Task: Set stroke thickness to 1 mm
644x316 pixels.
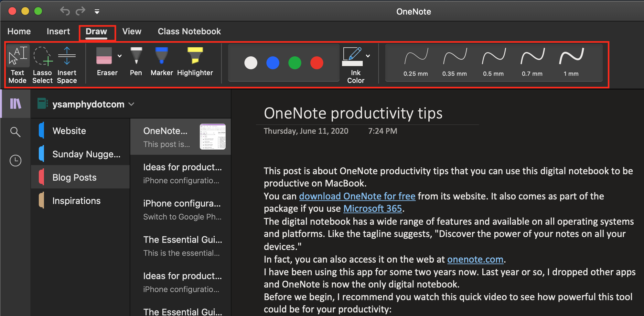Action: coord(571,62)
